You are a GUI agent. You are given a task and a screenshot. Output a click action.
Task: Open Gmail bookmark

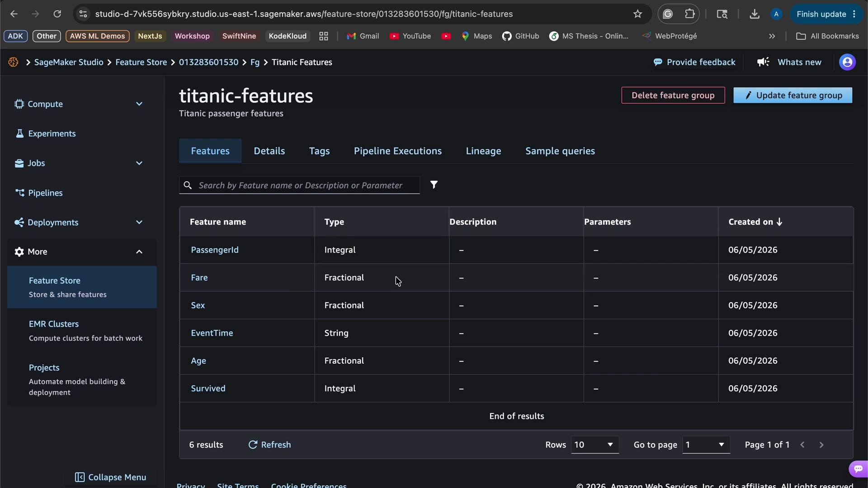pos(363,36)
